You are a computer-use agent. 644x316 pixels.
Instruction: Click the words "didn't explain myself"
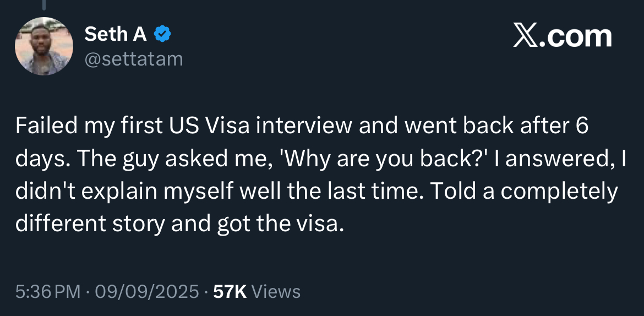(116, 192)
